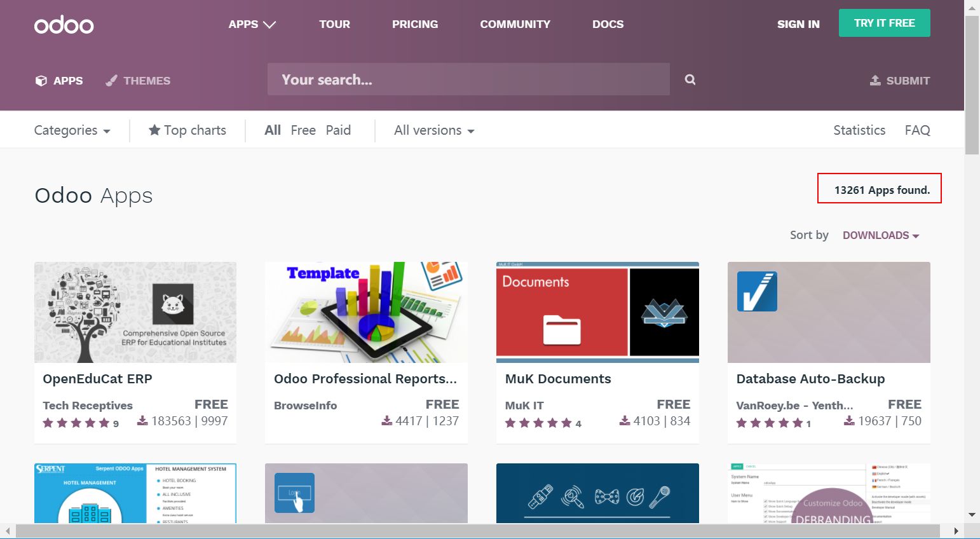Screen dimensions: 980x539
Task: Click the SUBMIT upload icon
Action: coord(875,80)
